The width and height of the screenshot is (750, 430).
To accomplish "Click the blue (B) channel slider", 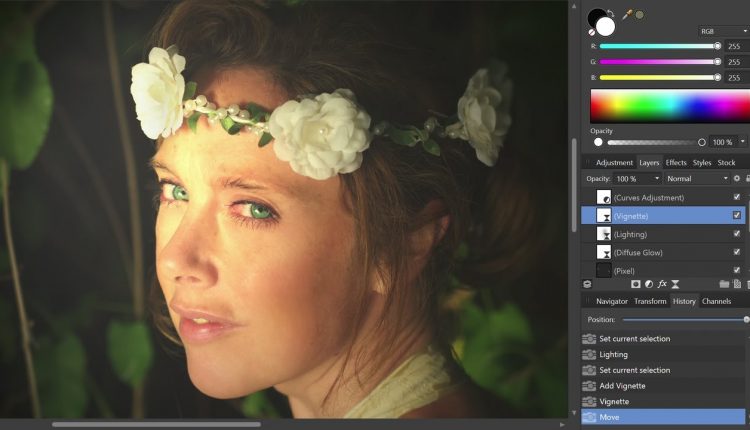I will 660,77.
